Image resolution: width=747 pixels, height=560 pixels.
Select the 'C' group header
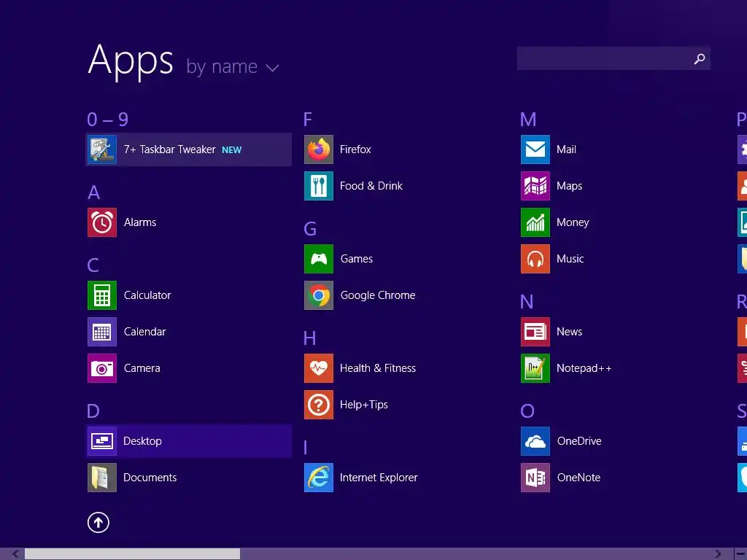tap(93, 265)
